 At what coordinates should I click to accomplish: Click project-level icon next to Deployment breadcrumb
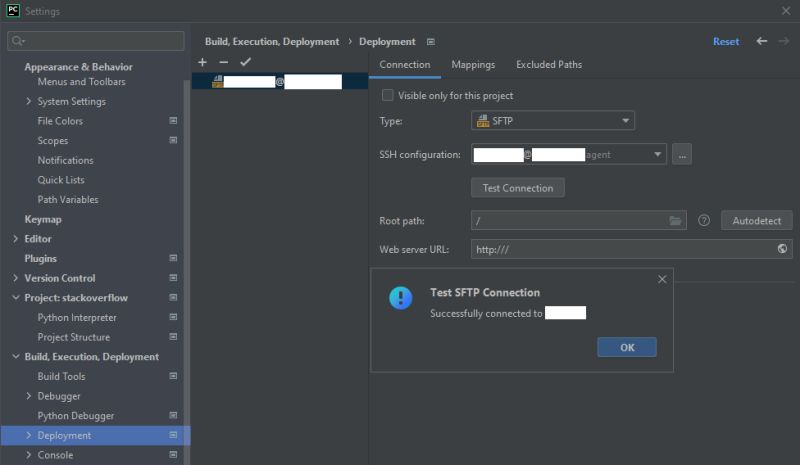(x=431, y=41)
